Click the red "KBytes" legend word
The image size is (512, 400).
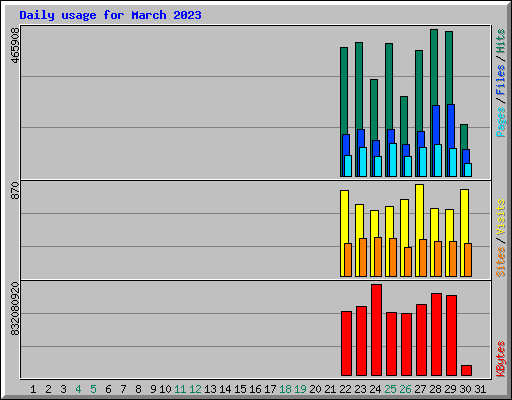pyautogui.click(x=501, y=359)
